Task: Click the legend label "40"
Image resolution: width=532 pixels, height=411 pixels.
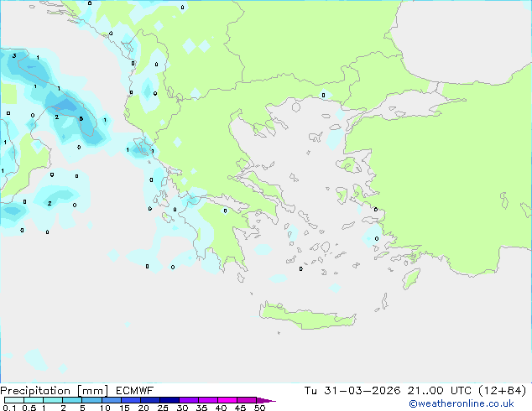Action: coord(221,408)
